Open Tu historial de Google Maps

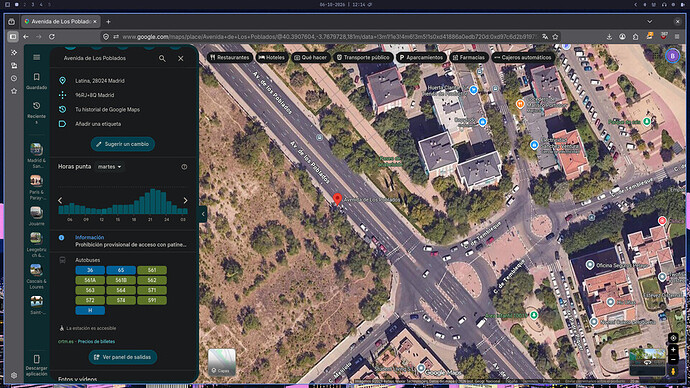(x=124, y=110)
